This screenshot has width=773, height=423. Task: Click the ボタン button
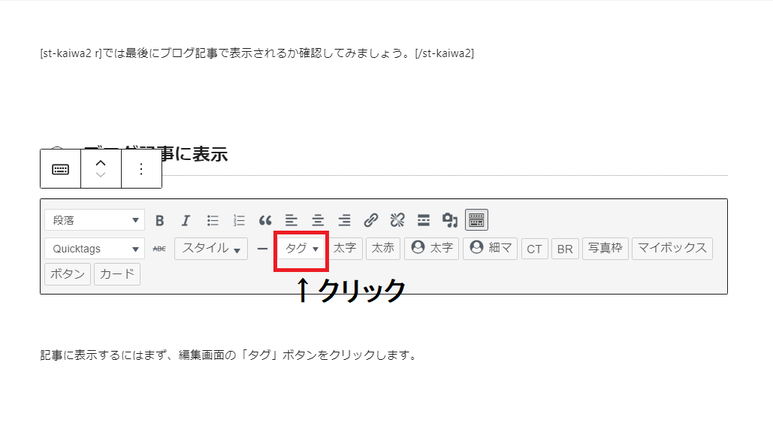tap(68, 274)
